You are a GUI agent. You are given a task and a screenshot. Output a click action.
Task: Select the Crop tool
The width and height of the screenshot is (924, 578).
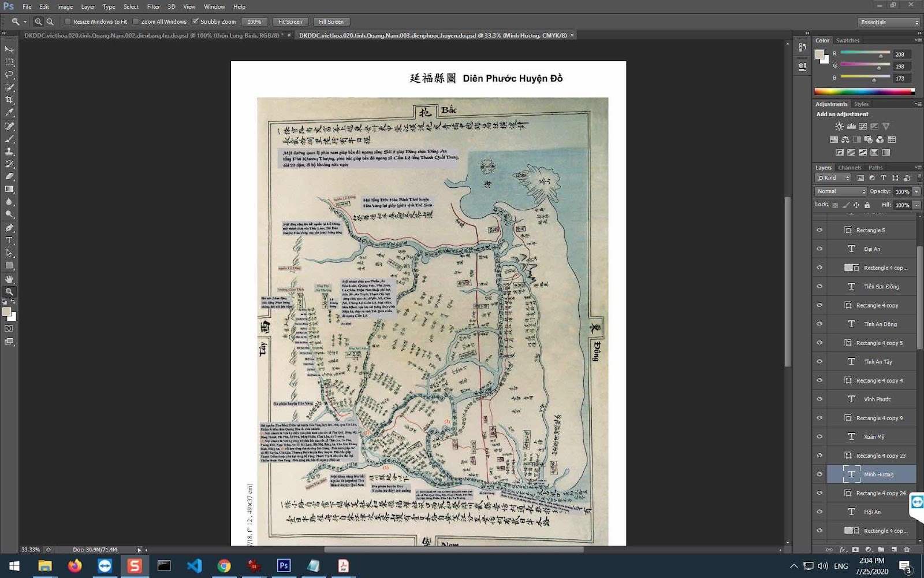click(x=9, y=100)
